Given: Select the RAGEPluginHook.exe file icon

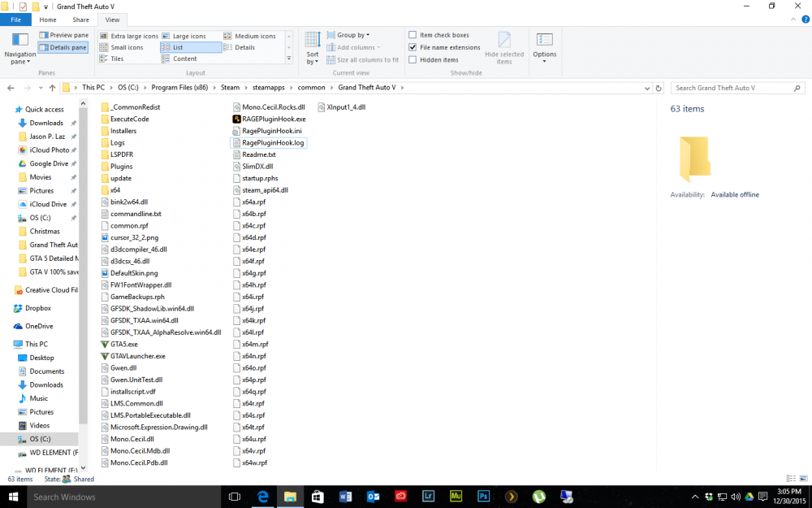Looking at the screenshot, I should pyautogui.click(x=236, y=119).
